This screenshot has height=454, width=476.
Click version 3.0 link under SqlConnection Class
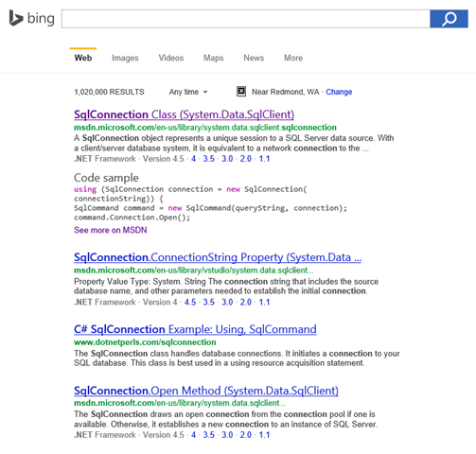[227, 159]
